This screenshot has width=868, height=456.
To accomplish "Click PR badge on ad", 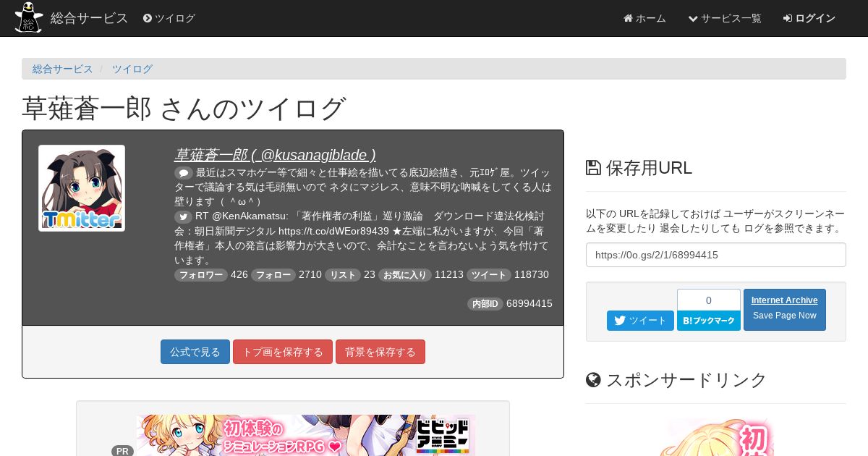I will 122,451.
